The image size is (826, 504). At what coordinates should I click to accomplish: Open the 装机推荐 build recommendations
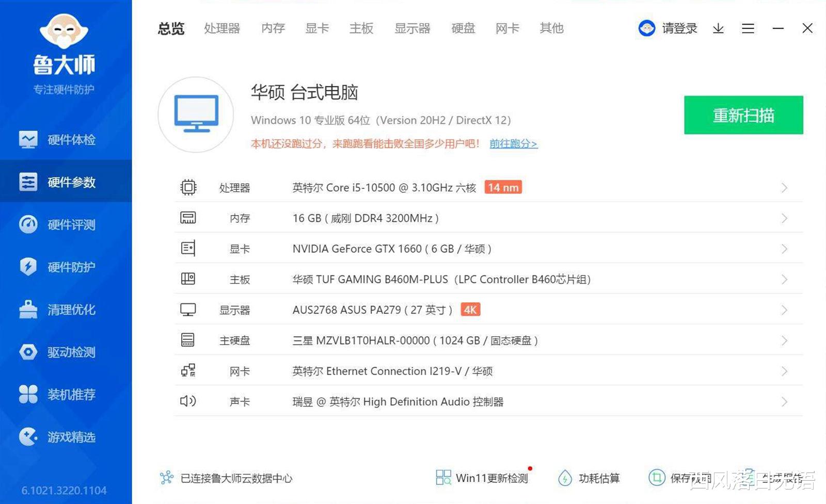coord(71,395)
